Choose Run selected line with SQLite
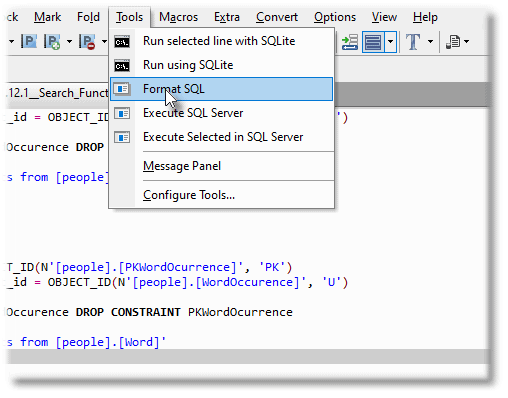Screen dimensions: 508x398 point(222,41)
